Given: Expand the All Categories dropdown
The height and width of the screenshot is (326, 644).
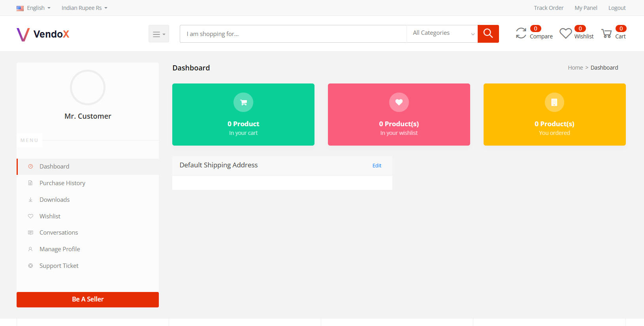Looking at the screenshot, I should 442,34.
